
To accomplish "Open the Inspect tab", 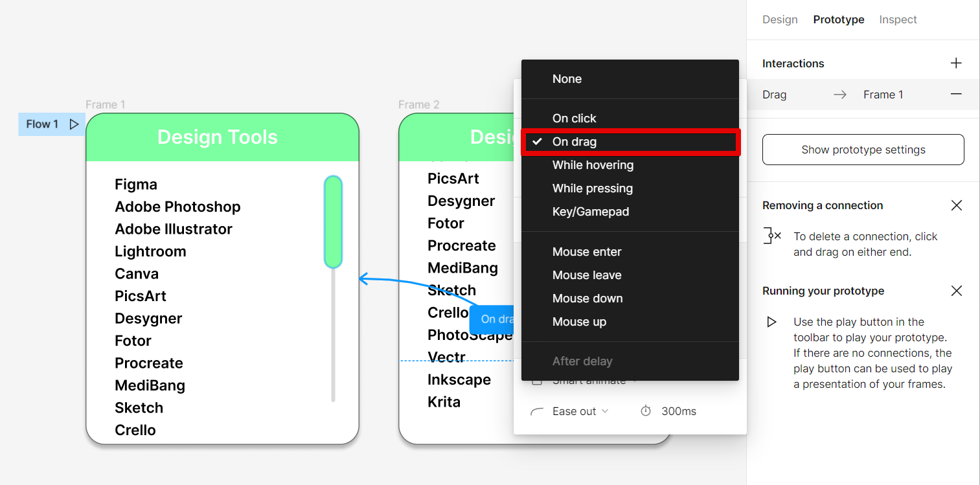I will (x=898, y=19).
